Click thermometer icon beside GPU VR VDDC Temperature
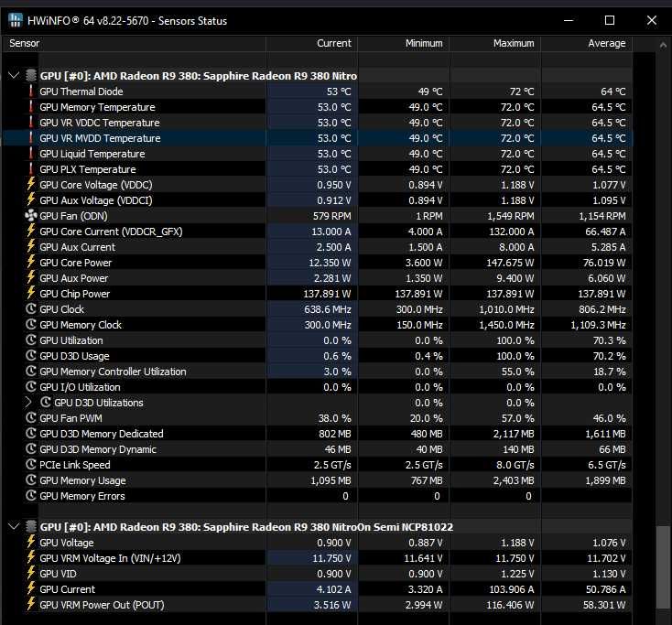The width and height of the screenshot is (672, 625). (x=31, y=123)
